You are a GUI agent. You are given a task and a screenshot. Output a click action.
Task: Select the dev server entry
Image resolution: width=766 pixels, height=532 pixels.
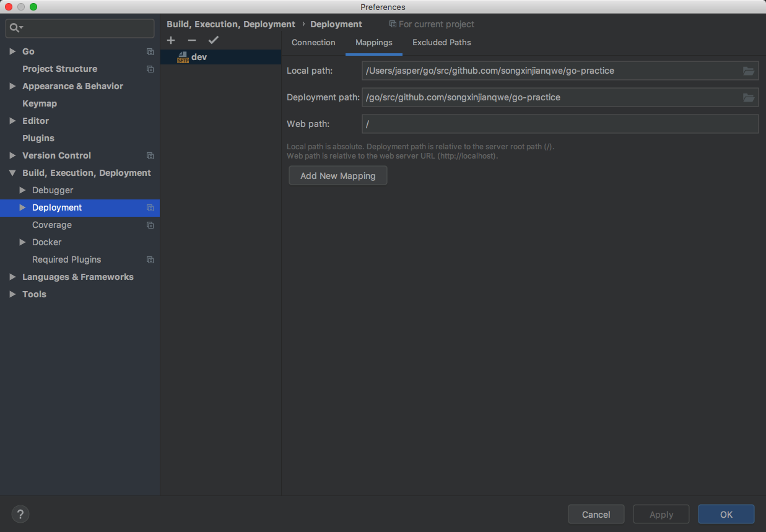(x=221, y=57)
